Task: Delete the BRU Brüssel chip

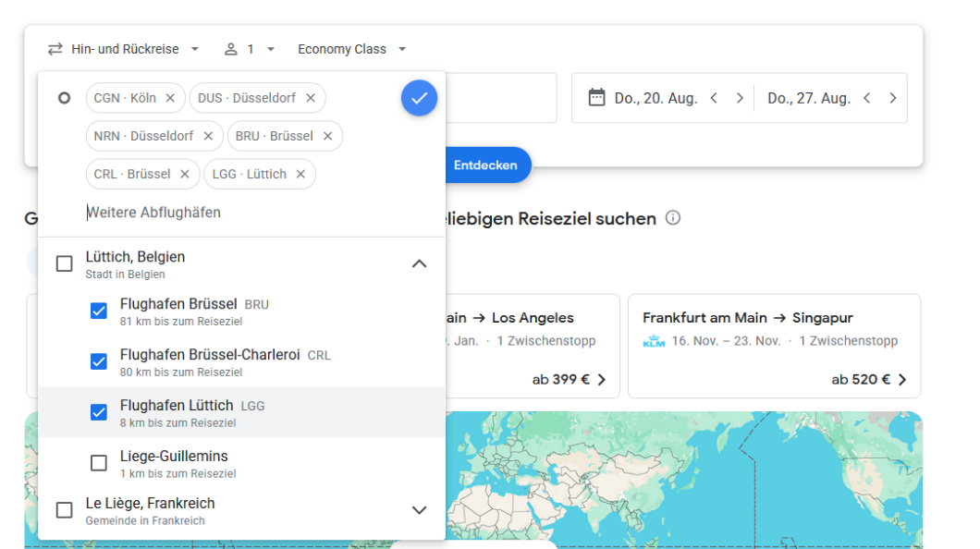Action: click(327, 136)
